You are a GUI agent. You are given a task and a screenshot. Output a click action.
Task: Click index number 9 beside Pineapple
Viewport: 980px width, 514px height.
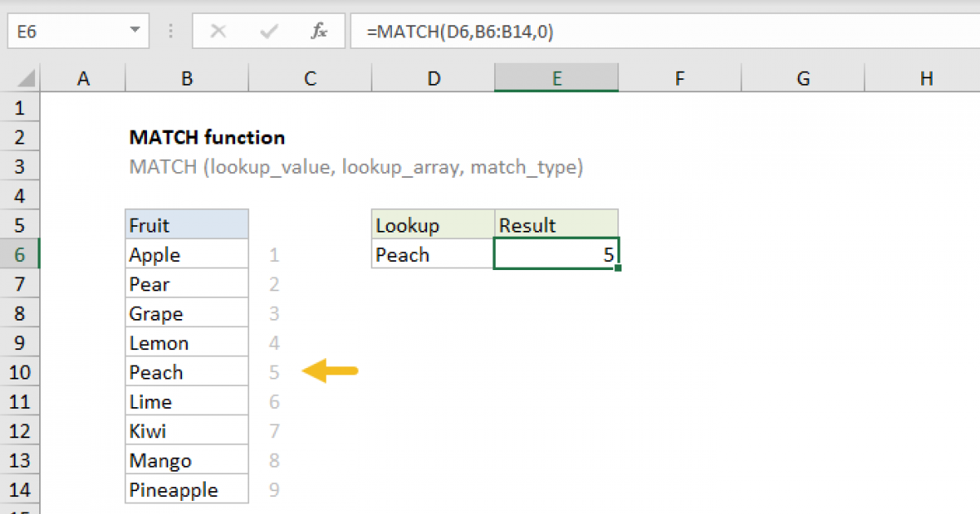tap(274, 490)
